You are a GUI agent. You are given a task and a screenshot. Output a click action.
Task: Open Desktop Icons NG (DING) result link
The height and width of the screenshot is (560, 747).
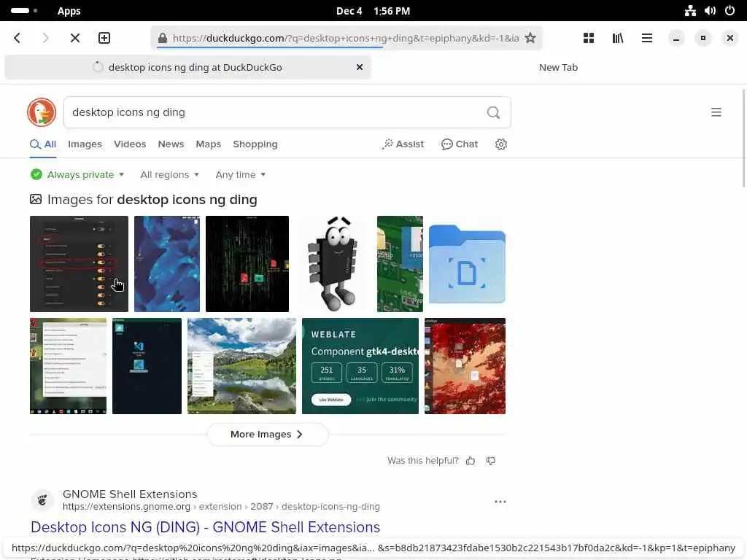[x=205, y=527]
